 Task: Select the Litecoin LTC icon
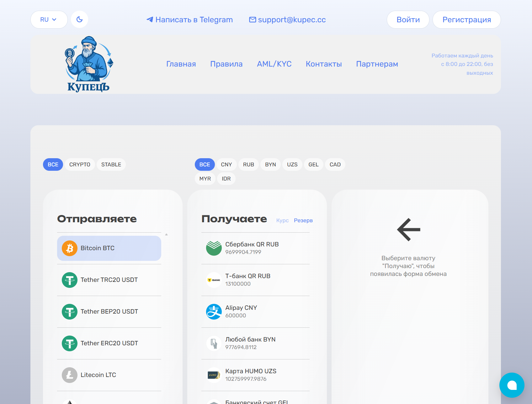(x=69, y=375)
